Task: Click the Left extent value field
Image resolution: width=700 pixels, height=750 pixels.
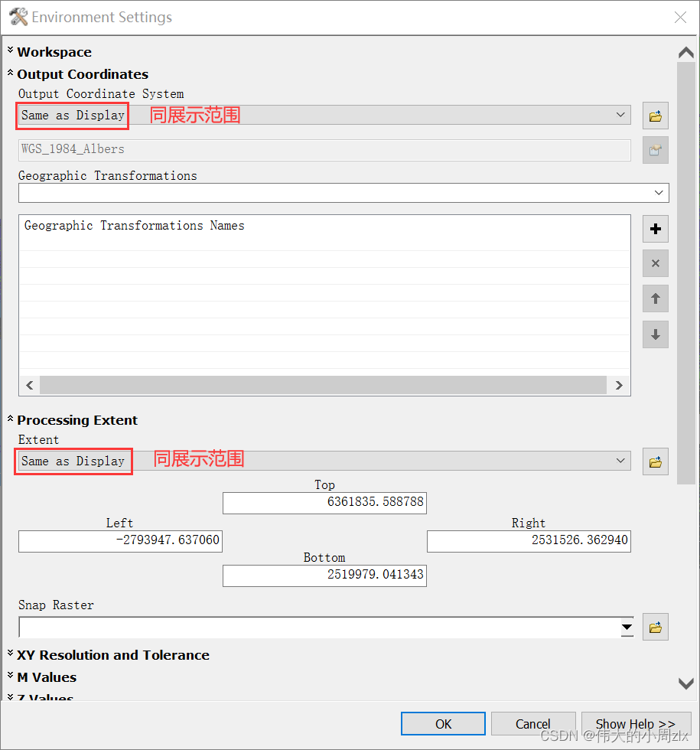Action: tap(121, 542)
